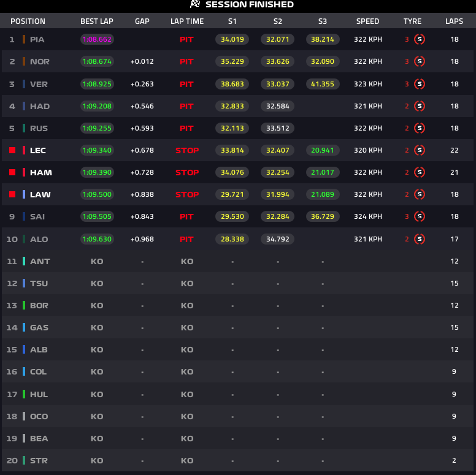Select knocked-out driver STR

click(39, 460)
